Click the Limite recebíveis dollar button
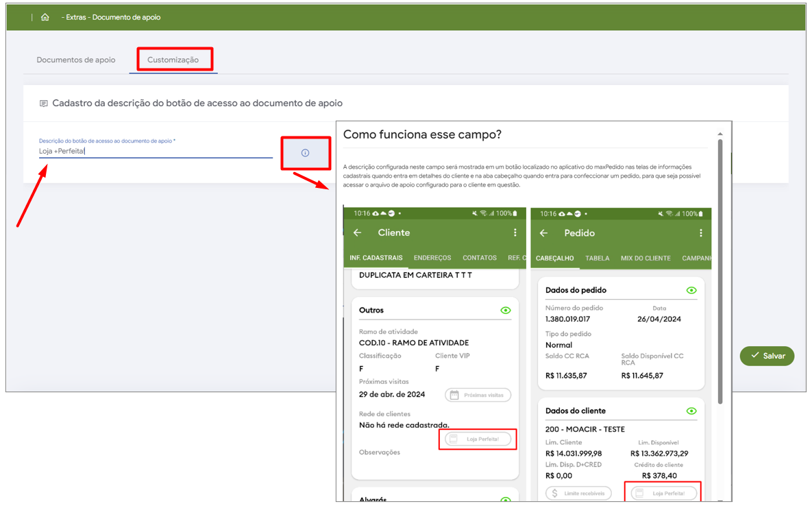 click(578, 493)
